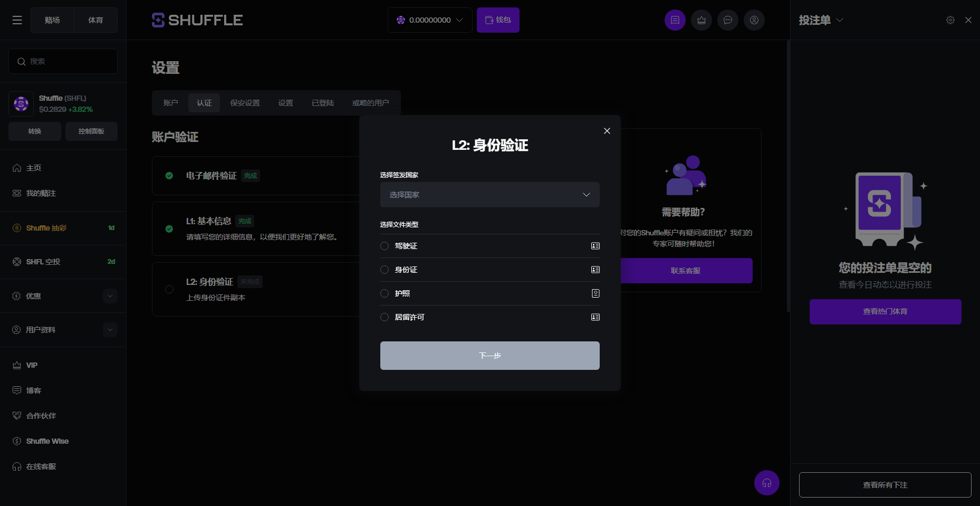
Task: Close the bet slip panel
Action: click(x=968, y=20)
